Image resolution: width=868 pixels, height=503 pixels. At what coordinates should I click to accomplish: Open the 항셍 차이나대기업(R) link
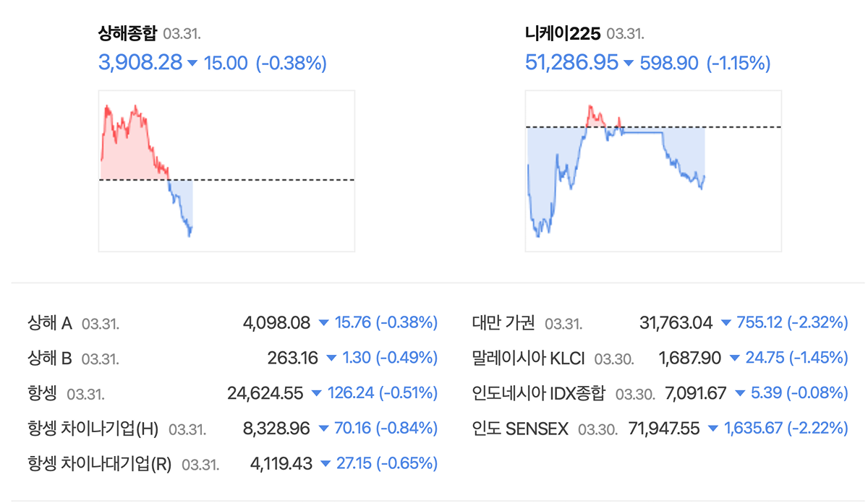click(x=99, y=464)
